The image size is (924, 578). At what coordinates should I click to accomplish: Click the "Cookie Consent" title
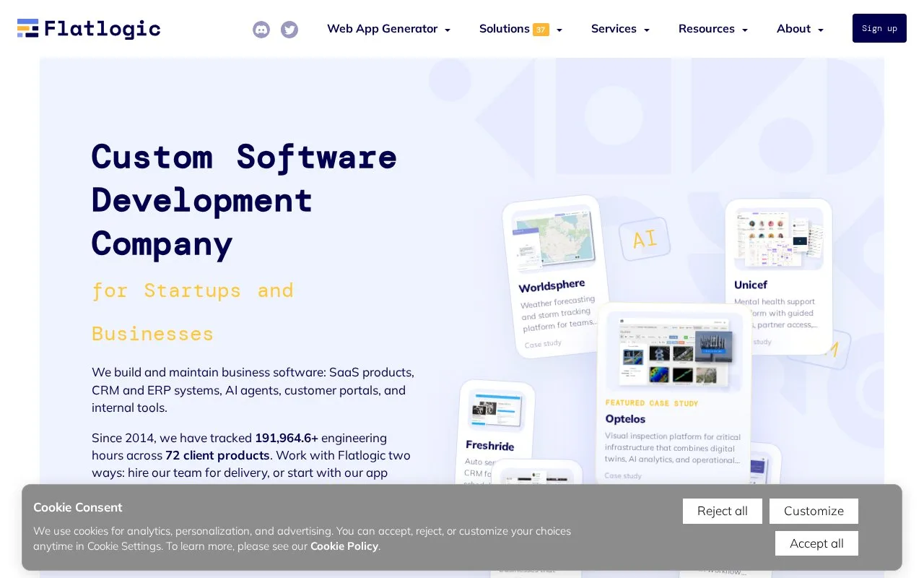[x=78, y=507]
